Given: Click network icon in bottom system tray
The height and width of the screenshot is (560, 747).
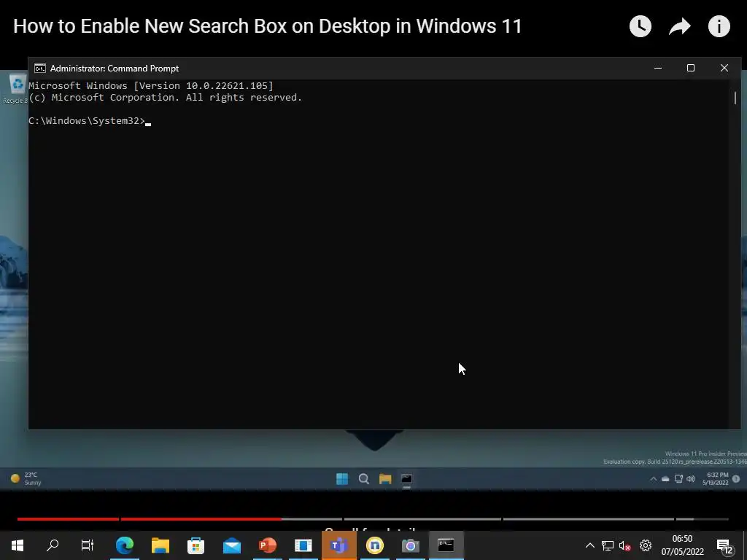Looking at the screenshot, I should (x=608, y=545).
